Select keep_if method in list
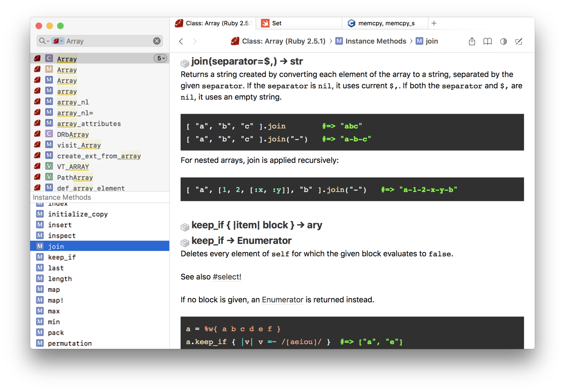The height and width of the screenshot is (392, 565). [100, 257]
